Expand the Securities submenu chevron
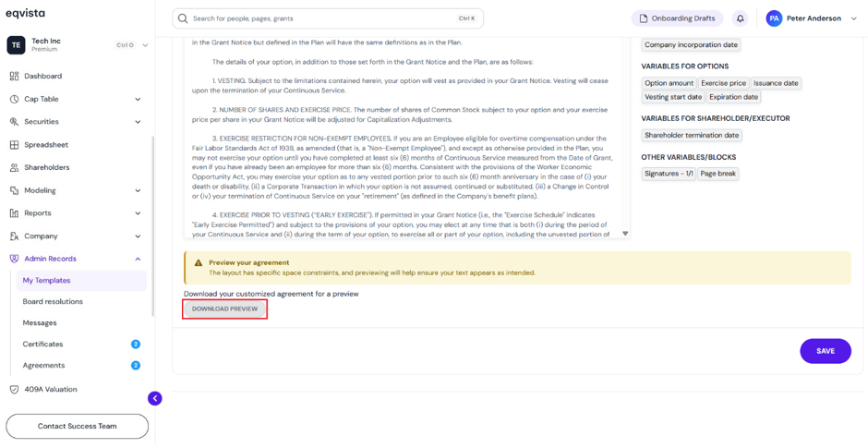Screen dimensions: 868x448 coord(138,122)
